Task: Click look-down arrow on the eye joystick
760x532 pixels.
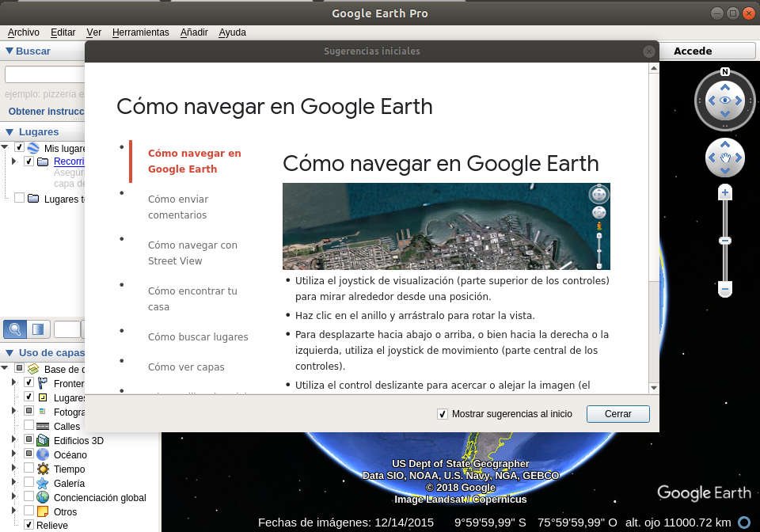Action: click(x=724, y=114)
